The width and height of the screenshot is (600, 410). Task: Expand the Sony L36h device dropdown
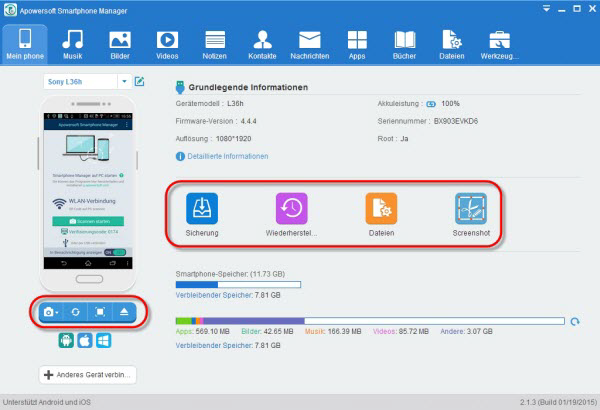point(124,82)
